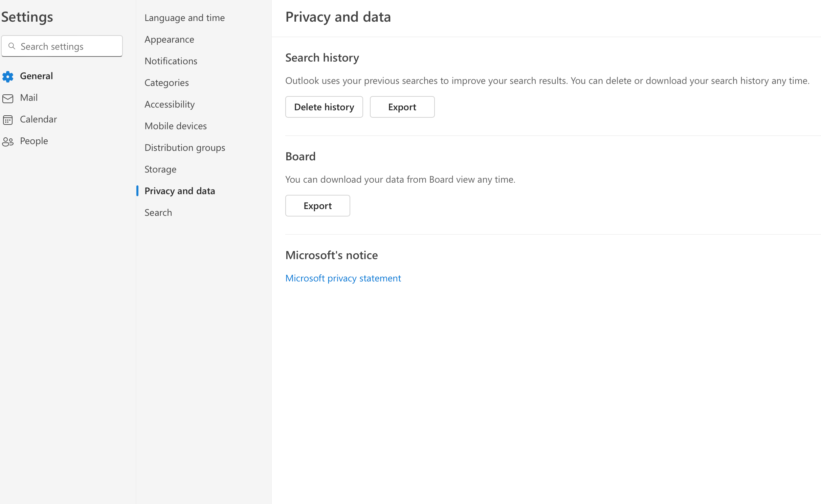Open the Notifications section

coord(171,61)
